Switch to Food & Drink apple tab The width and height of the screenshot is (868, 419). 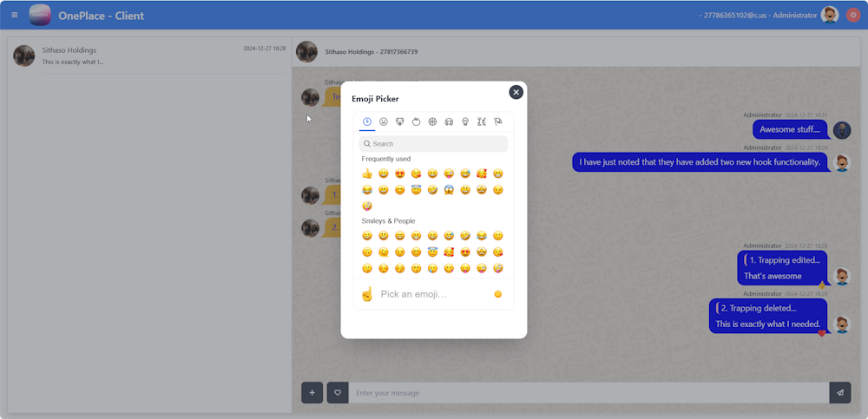pyautogui.click(x=417, y=121)
